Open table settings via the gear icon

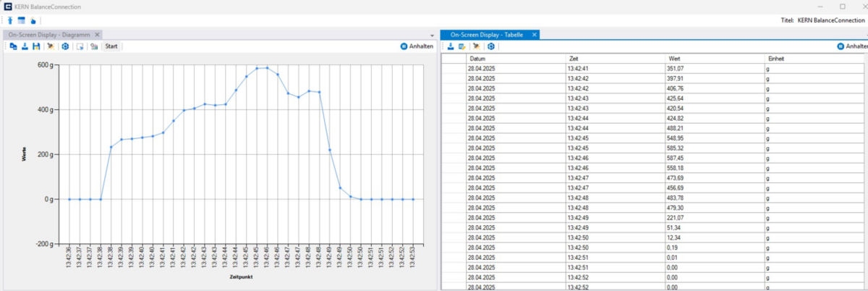(x=491, y=46)
